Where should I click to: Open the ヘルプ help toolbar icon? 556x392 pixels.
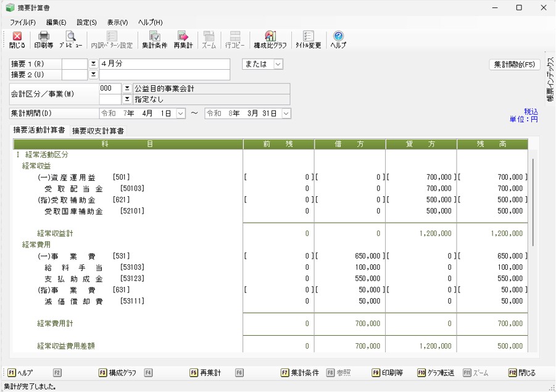[338, 40]
